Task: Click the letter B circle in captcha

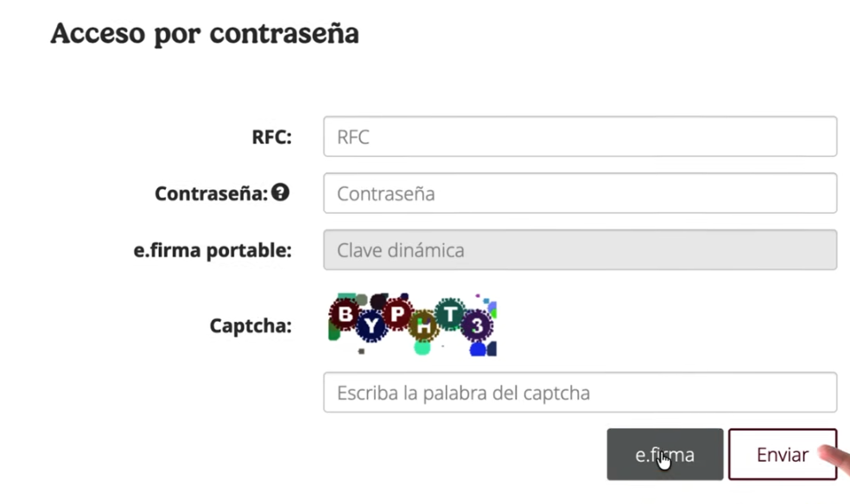Action: point(345,314)
